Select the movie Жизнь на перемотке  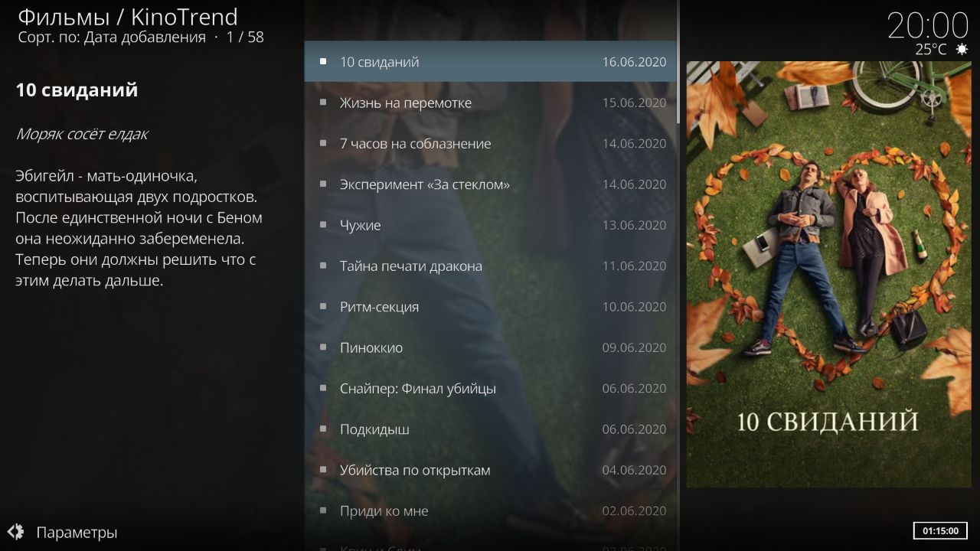click(x=490, y=103)
